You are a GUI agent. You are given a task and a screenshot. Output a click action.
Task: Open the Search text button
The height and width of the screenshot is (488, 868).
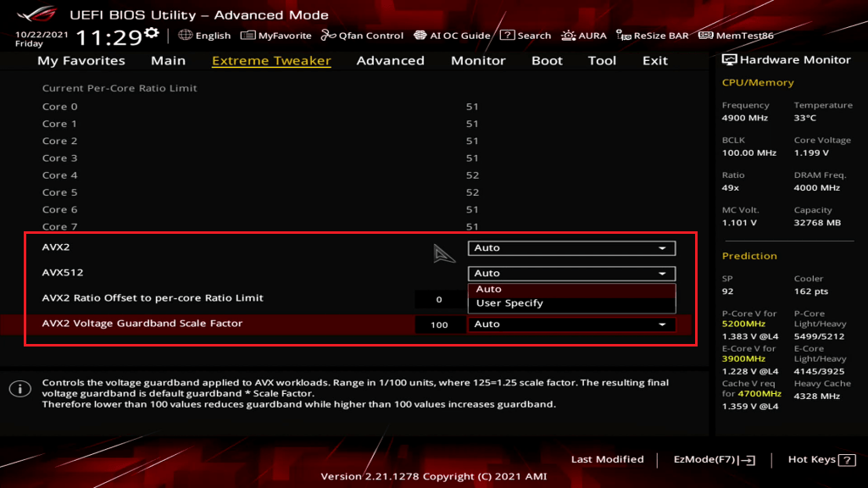534,36
